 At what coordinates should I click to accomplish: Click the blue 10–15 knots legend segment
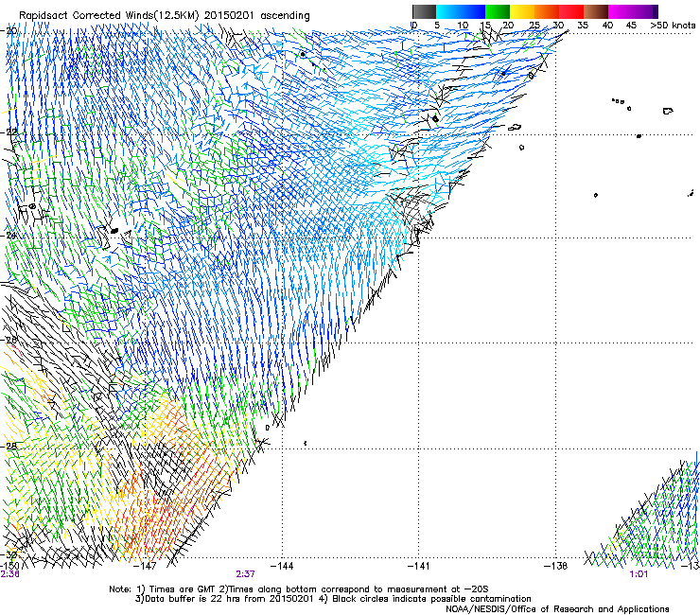click(x=473, y=11)
